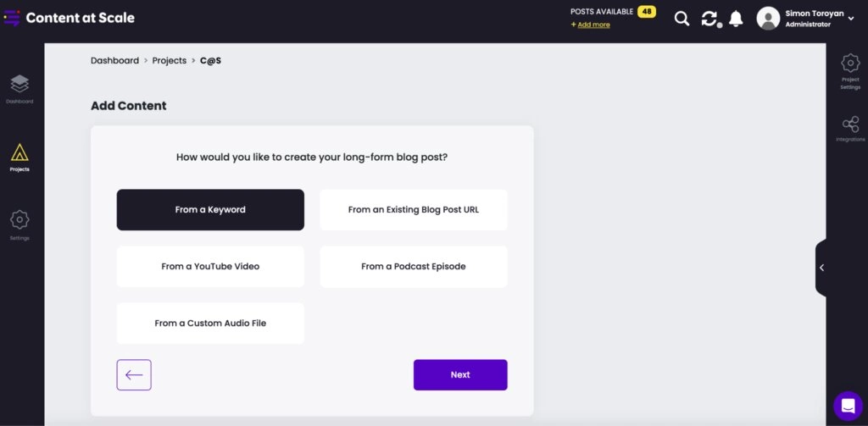The image size is (868, 426).
Task: Choose From a YouTube Video option
Action: (210, 267)
